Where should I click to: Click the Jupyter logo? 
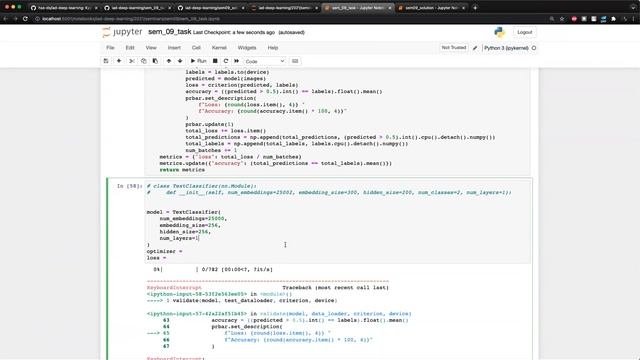click(x=122, y=32)
